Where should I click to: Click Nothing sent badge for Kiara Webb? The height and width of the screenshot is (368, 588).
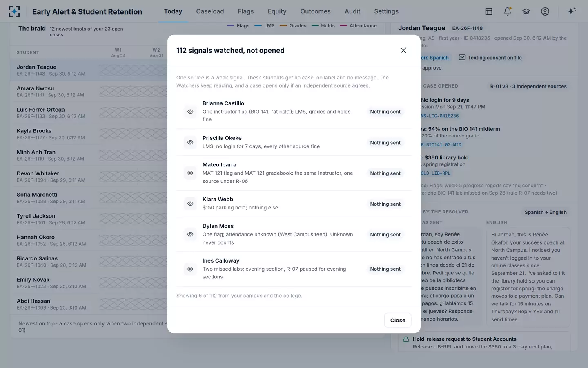385,204
